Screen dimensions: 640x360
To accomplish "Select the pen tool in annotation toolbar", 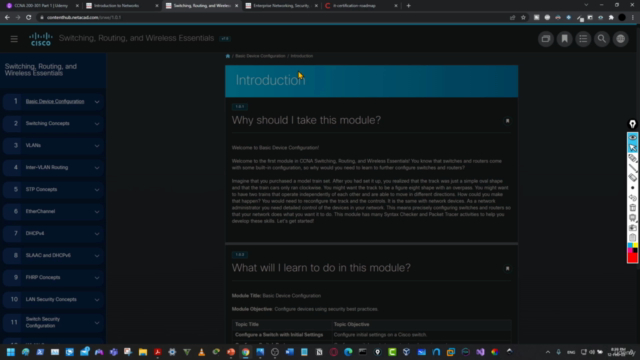I will [632, 158].
